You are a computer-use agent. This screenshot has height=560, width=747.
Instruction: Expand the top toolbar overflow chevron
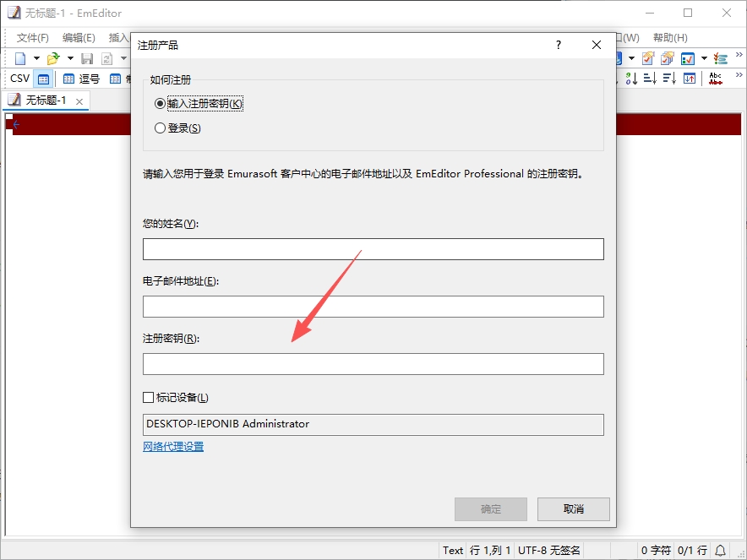739,55
